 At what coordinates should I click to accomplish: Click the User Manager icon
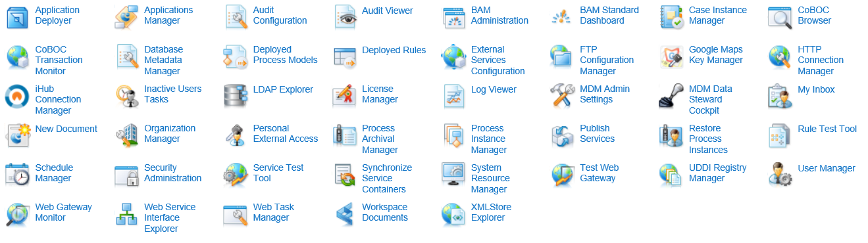coord(780,175)
